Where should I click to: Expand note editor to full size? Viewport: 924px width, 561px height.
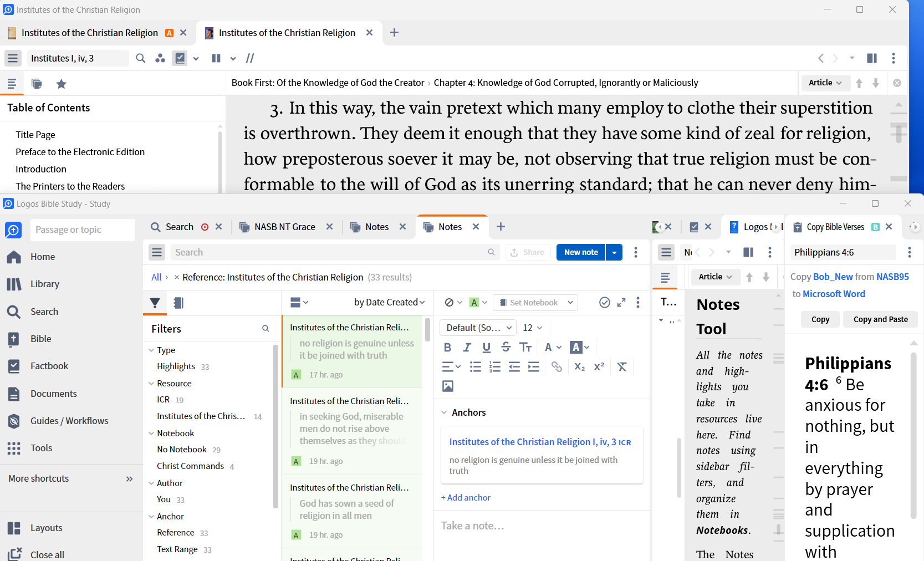(621, 302)
